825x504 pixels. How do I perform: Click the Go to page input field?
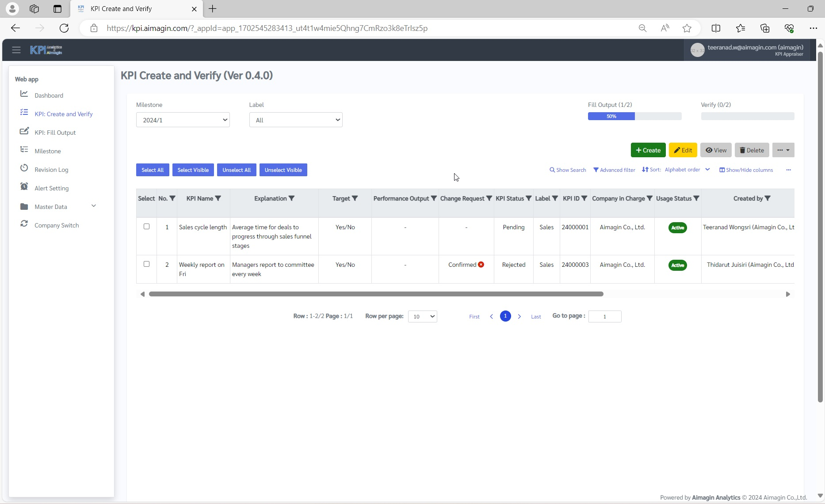point(604,316)
